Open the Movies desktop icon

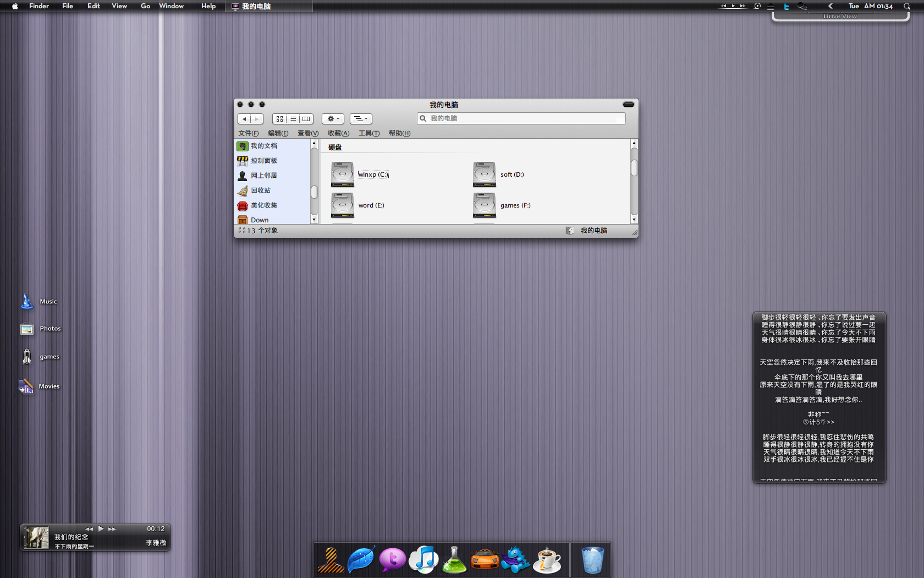tap(26, 386)
